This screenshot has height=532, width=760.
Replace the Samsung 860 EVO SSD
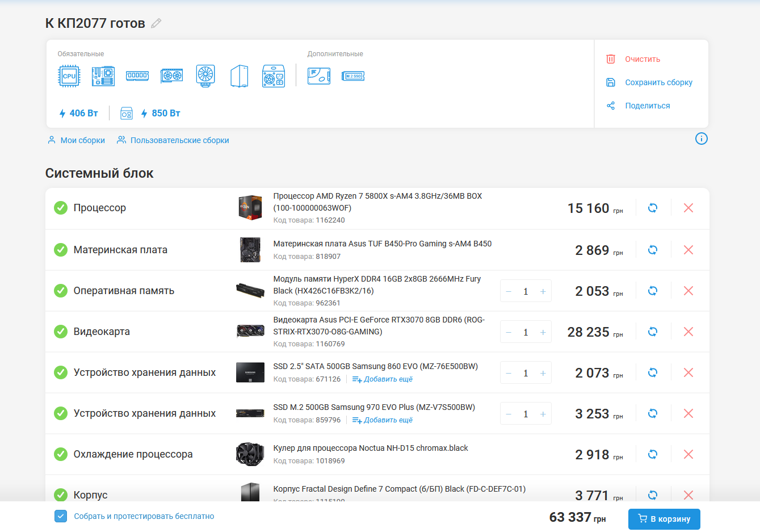653,372
